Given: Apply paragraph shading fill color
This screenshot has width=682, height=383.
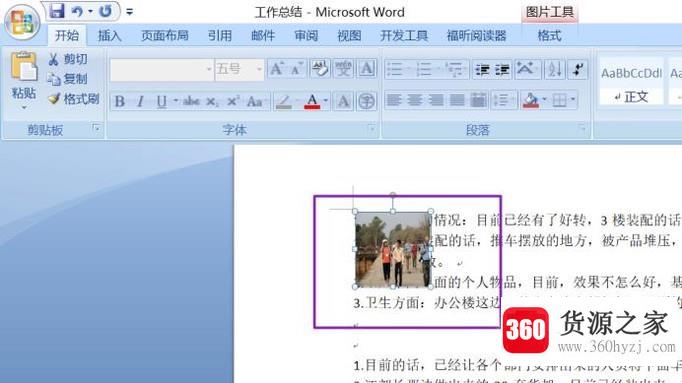Looking at the screenshot, I should click(531, 101).
